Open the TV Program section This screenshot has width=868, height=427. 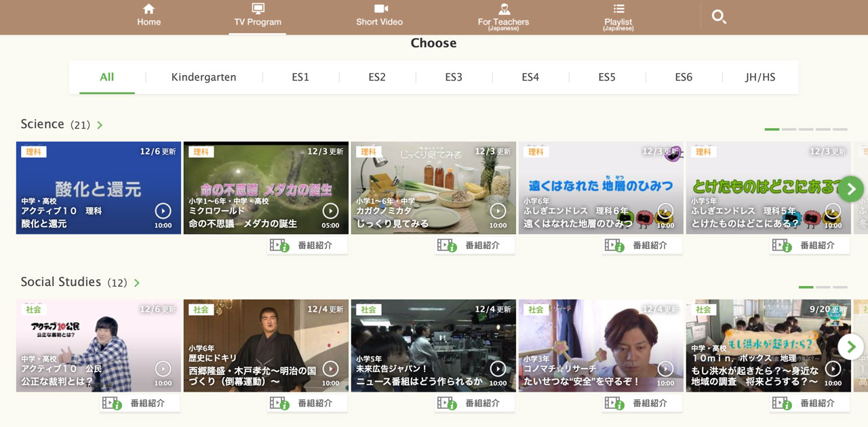(x=258, y=15)
